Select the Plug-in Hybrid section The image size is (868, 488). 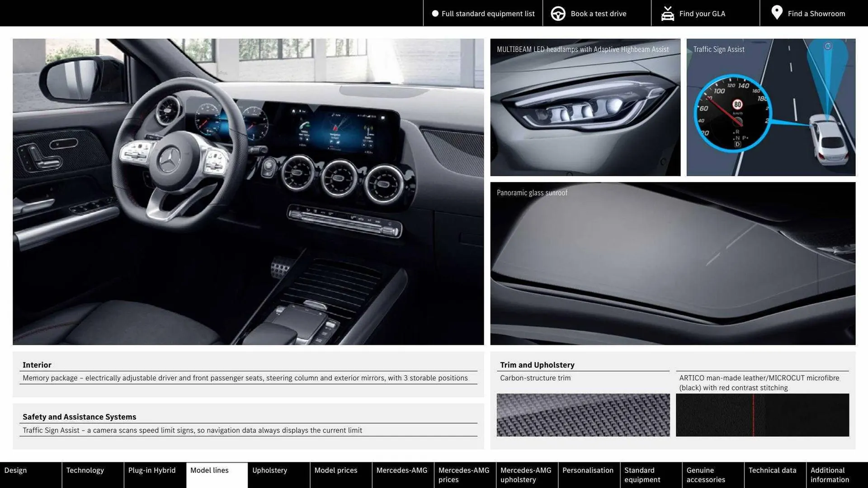pyautogui.click(x=152, y=470)
